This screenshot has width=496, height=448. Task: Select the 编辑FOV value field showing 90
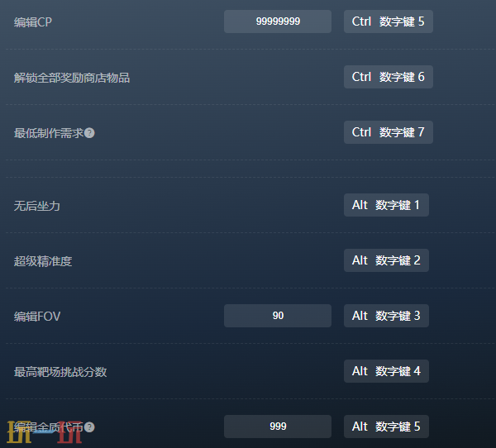coord(278,316)
